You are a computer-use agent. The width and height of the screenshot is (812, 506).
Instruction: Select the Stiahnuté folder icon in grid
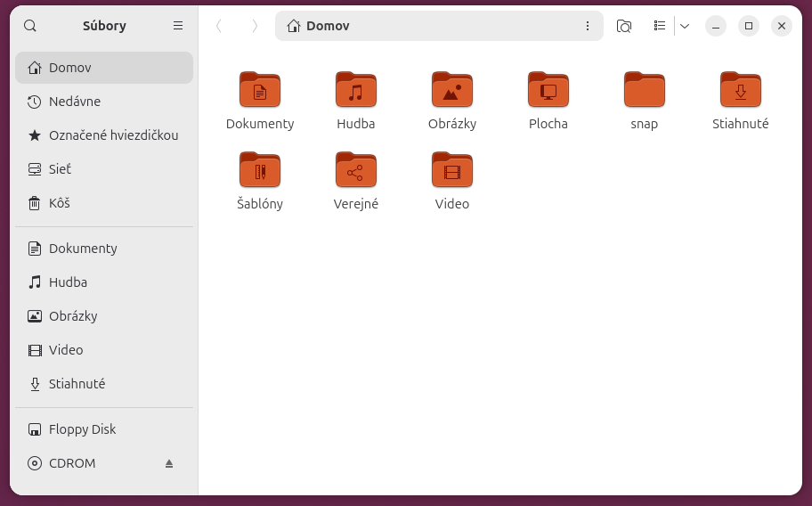click(x=741, y=90)
